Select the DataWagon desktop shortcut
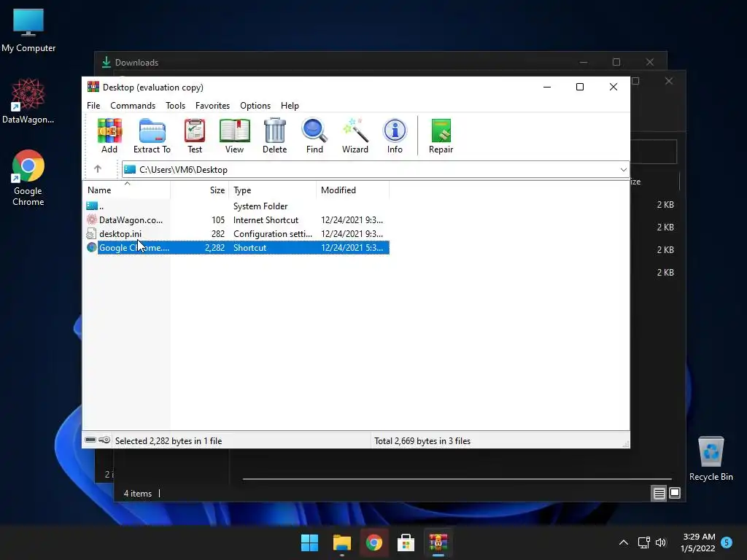747x560 pixels. click(28, 101)
